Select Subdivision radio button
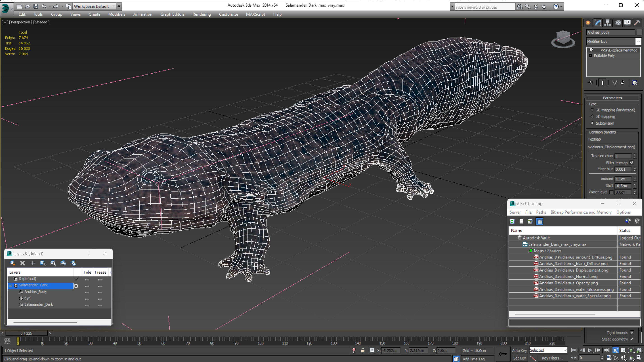Image resolution: width=644 pixels, height=362 pixels. click(x=592, y=123)
